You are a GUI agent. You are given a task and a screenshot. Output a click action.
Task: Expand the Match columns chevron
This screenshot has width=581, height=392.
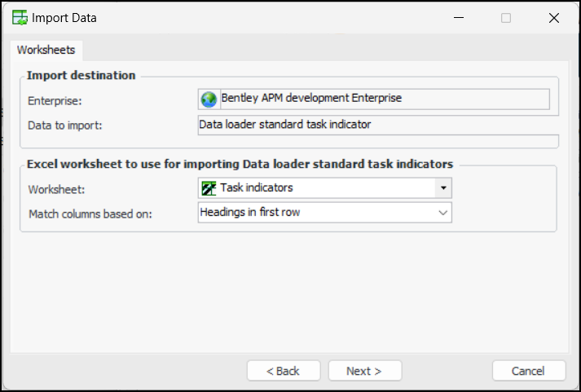442,213
